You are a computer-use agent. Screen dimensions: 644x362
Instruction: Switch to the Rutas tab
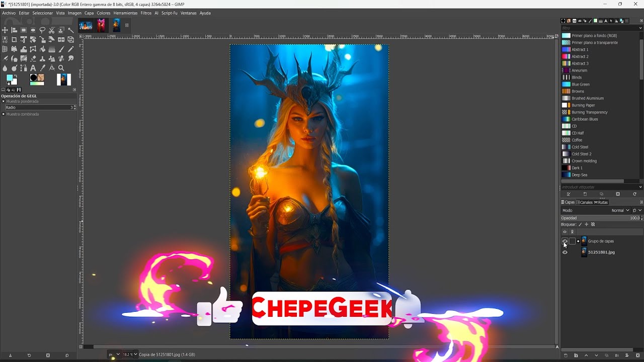point(601,202)
